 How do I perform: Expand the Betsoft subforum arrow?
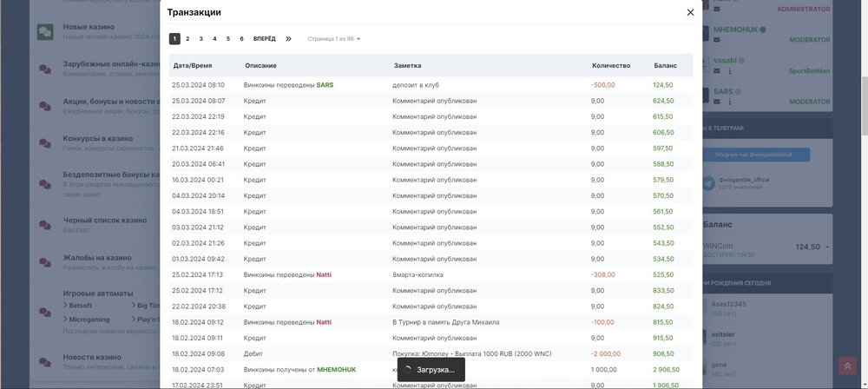(x=65, y=306)
